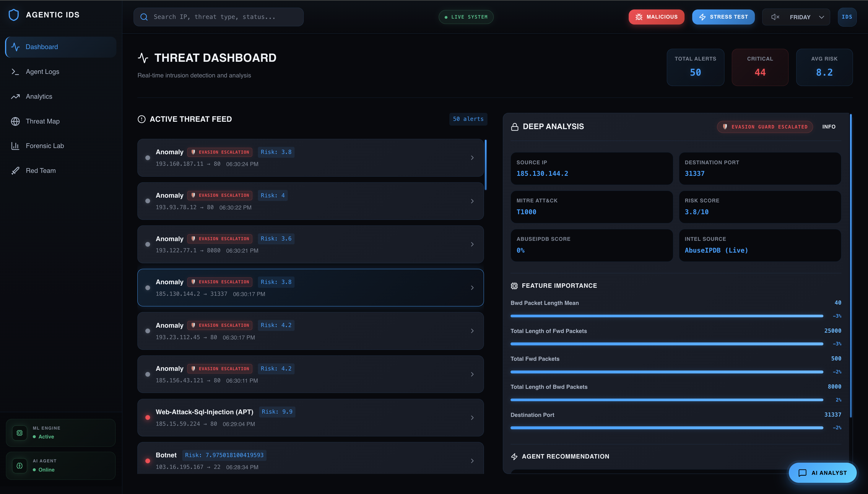Click the Forensic Lab bar chart icon
Viewport: 868px width, 494px height.
tap(15, 146)
